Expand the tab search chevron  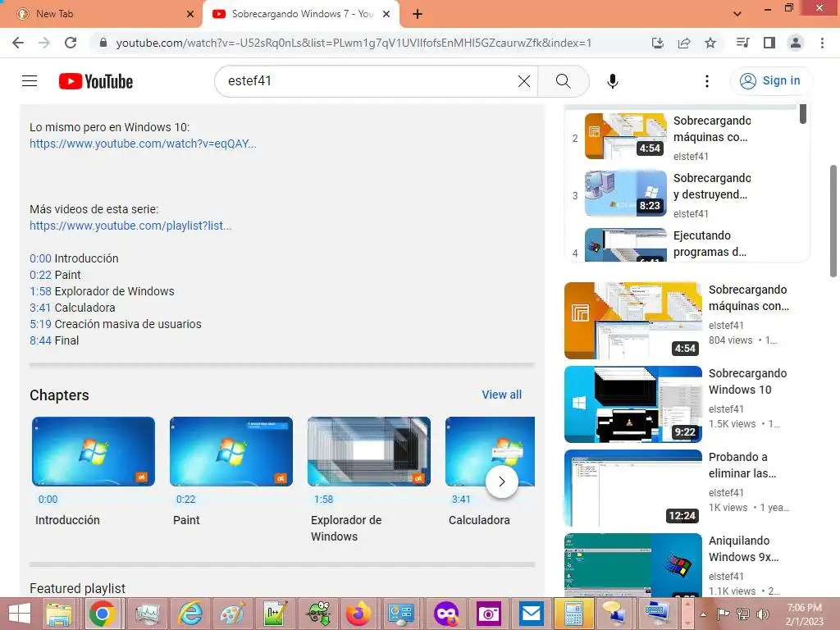click(x=737, y=14)
